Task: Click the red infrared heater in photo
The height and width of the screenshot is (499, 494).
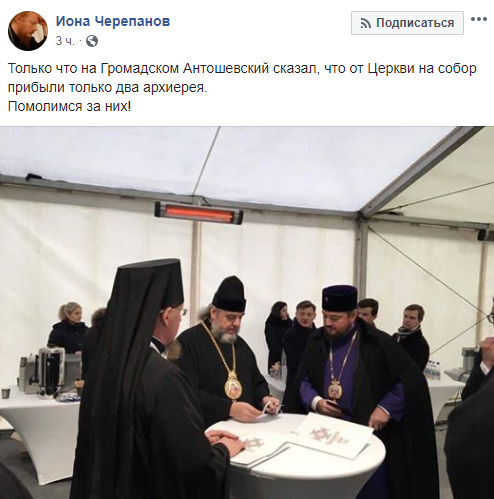Action: (x=199, y=213)
